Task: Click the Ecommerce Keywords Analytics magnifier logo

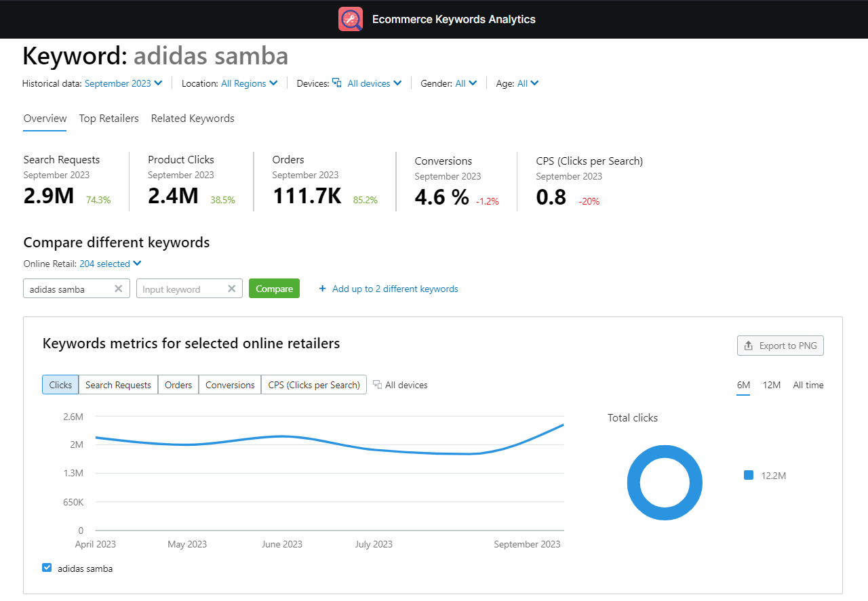Action: point(350,19)
